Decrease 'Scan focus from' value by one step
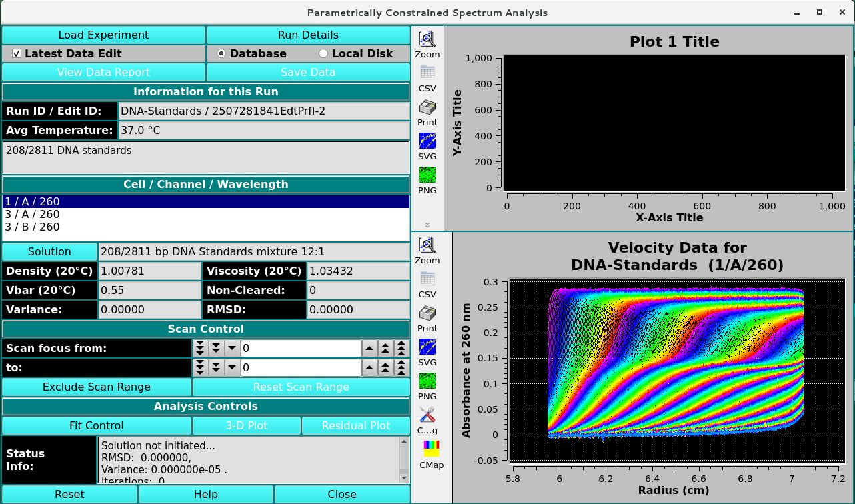The image size is (855, 504). coord(232,348)
